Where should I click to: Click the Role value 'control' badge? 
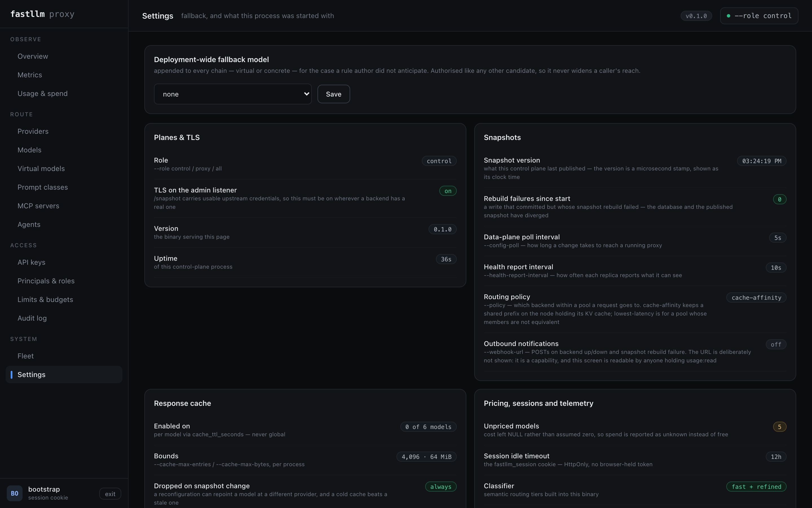click(x=439, y=161)
